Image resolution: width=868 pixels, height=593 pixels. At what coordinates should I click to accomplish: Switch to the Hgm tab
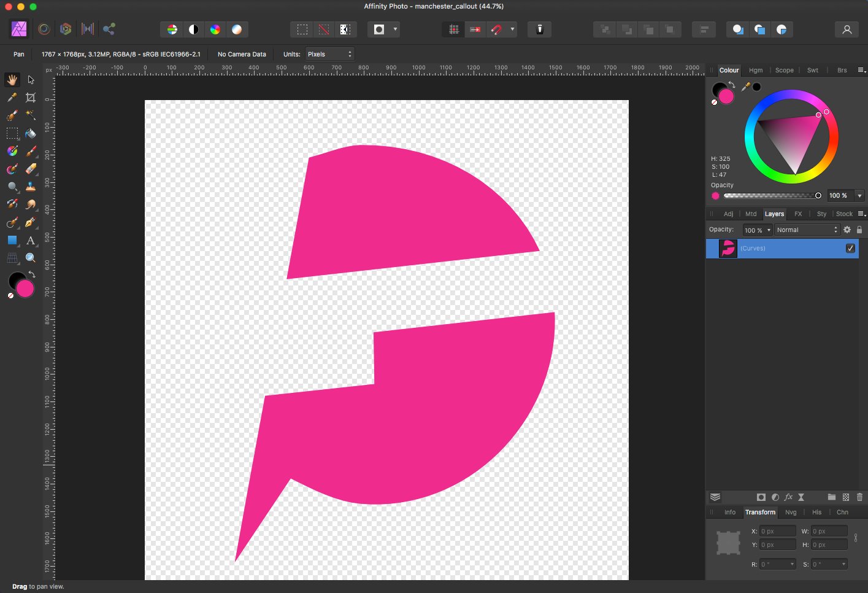tap(756, 70)
